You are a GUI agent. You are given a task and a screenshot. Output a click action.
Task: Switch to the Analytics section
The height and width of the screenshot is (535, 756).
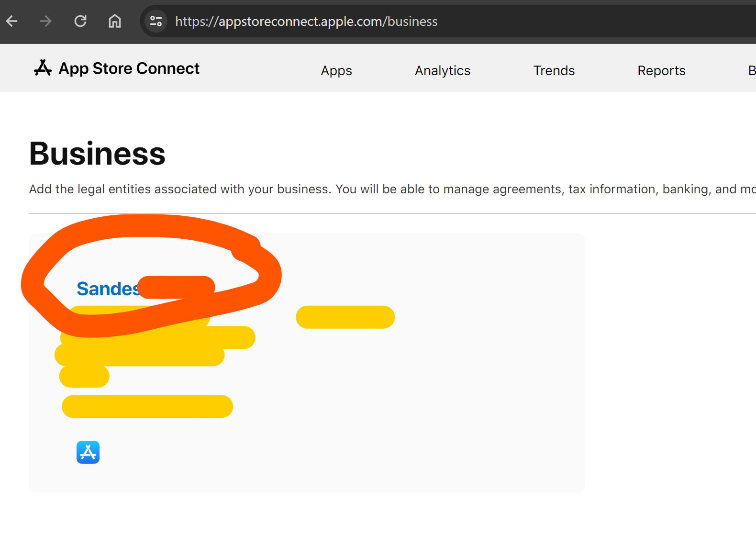point(443,71)
